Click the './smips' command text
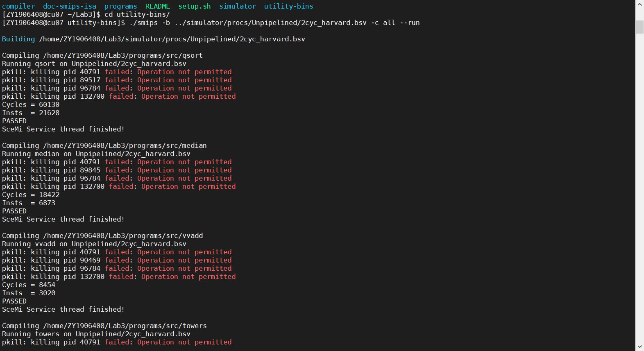Viewport: 644px width, 351px height. click(x=143, y=23)
